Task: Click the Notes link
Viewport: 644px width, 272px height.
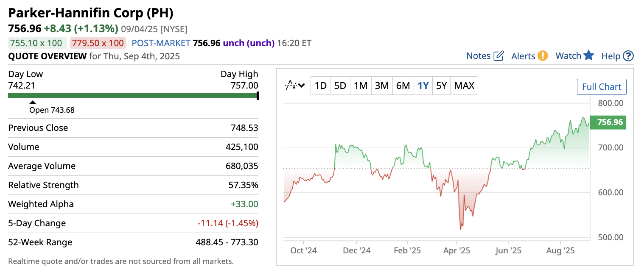Action: coord(478,56)
